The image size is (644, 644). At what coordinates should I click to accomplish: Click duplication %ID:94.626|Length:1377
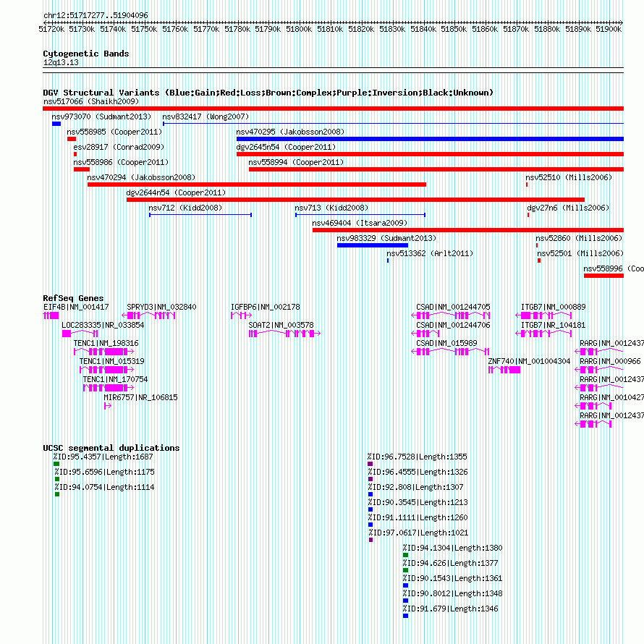pyautogui.click(x=405, y=570)
